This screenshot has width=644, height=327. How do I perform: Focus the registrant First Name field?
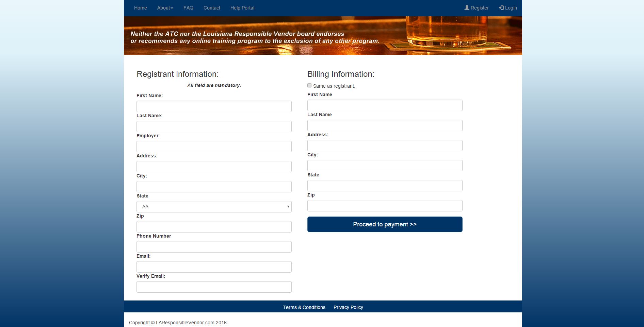[214, 106]
